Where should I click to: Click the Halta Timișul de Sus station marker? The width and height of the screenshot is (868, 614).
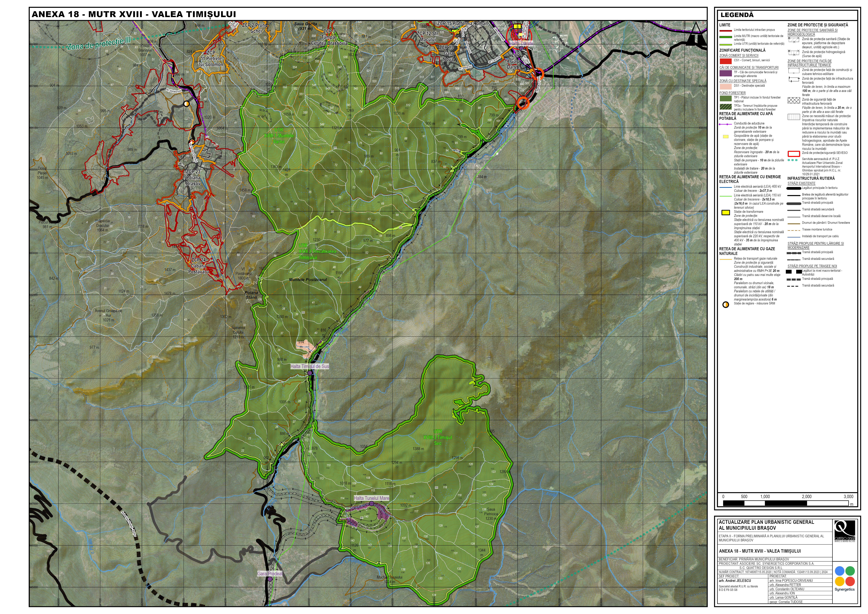click(310, 373)
